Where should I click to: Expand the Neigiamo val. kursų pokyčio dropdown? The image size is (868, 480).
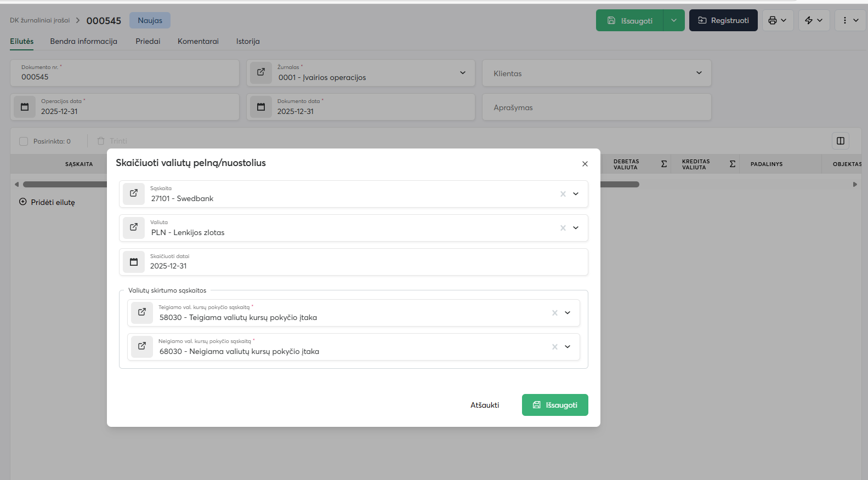[x=568, y=347]
